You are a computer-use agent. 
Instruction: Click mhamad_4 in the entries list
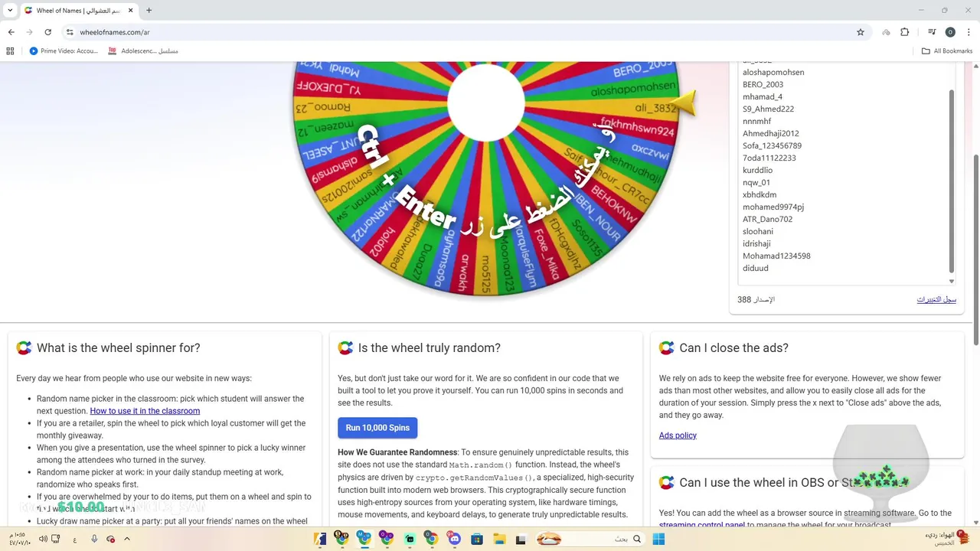pos(763,96)
